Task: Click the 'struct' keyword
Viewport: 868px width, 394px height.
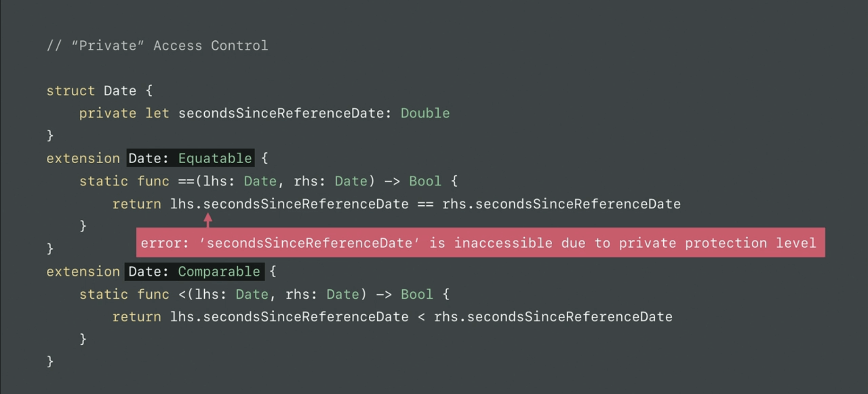Action: [x=70, y=91]
